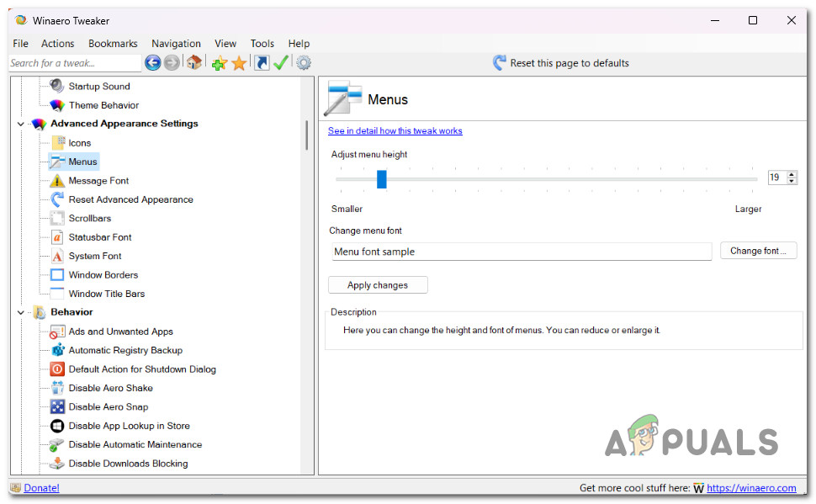The width and height of the screenshot is (816, 504).
Task: Open the View menu
Action: [x=225, y=44]
